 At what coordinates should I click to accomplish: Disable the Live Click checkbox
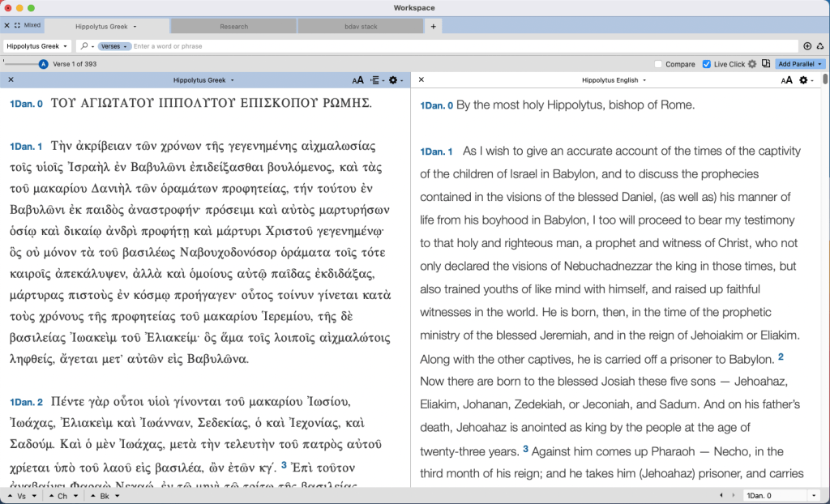coord(707,64)
